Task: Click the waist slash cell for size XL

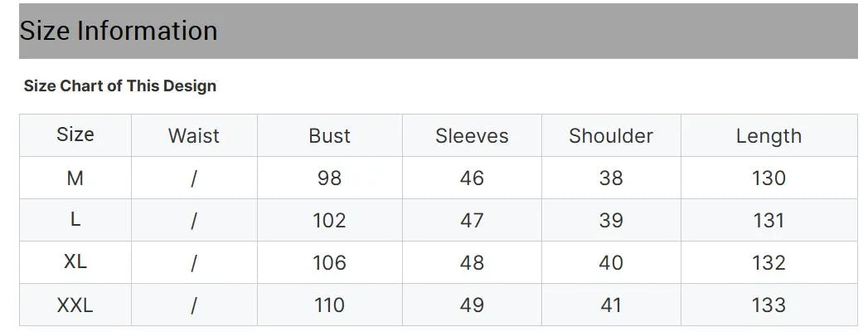Action: [194, 263]
